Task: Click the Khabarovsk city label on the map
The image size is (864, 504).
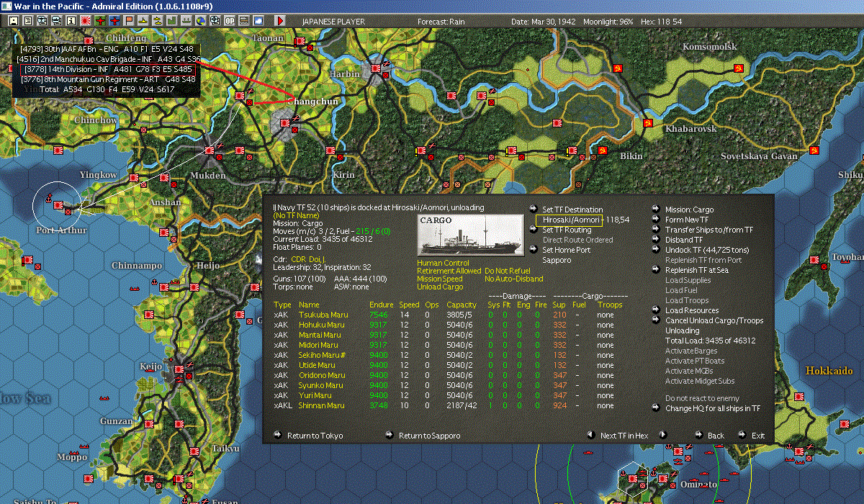Action: (690, 128)
